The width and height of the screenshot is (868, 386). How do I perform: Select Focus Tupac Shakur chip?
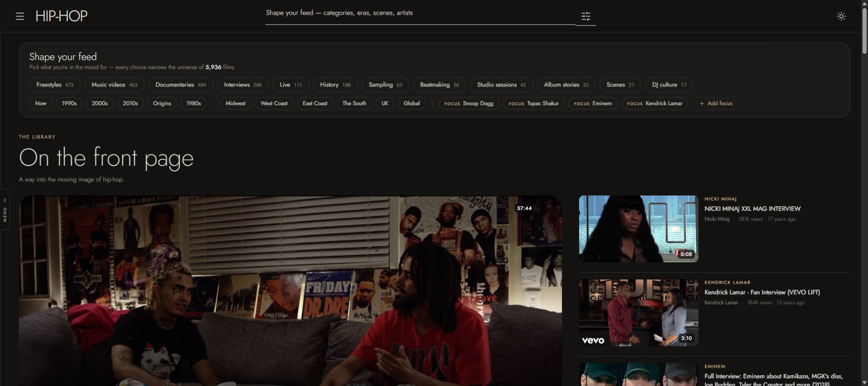(x=534, y=104)
